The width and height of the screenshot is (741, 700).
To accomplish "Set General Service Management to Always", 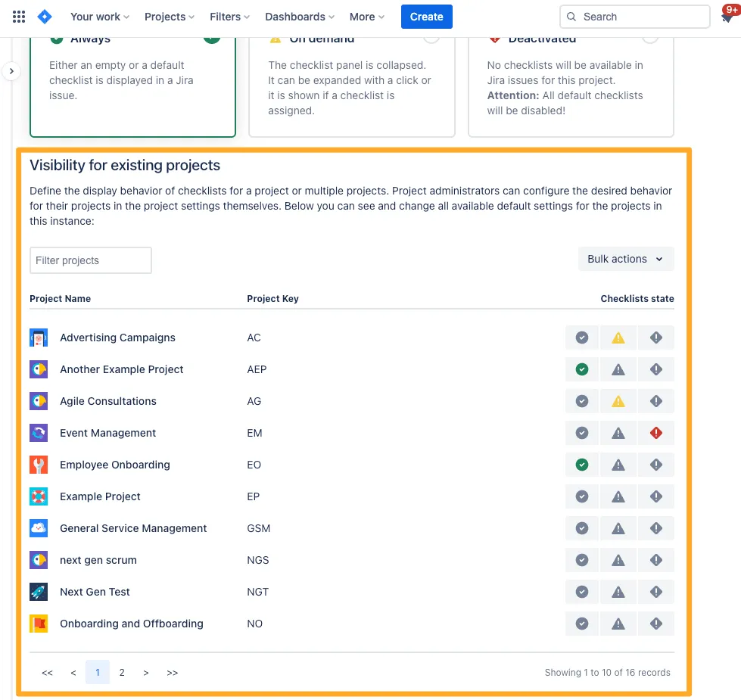I will [x=582, y=528].
